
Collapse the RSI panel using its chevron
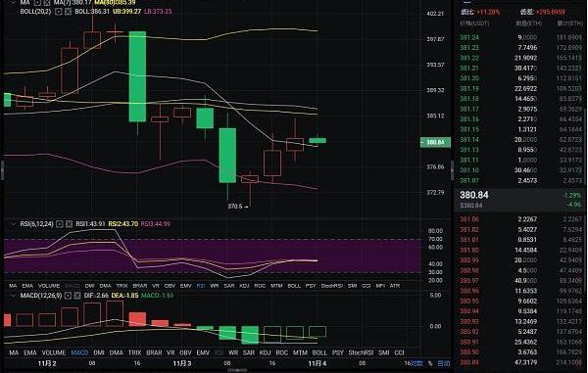(14, 224)
